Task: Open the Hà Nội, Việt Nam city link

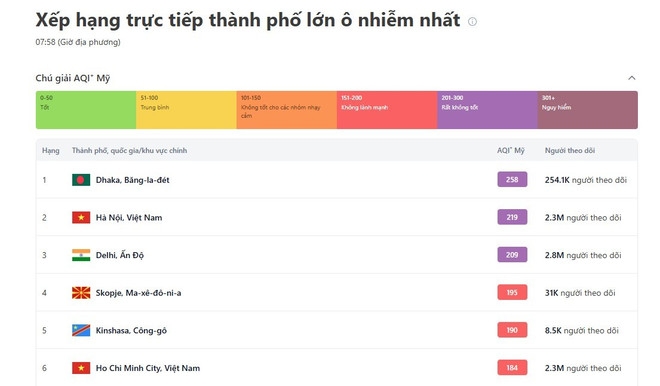Action: pos(129,218)
